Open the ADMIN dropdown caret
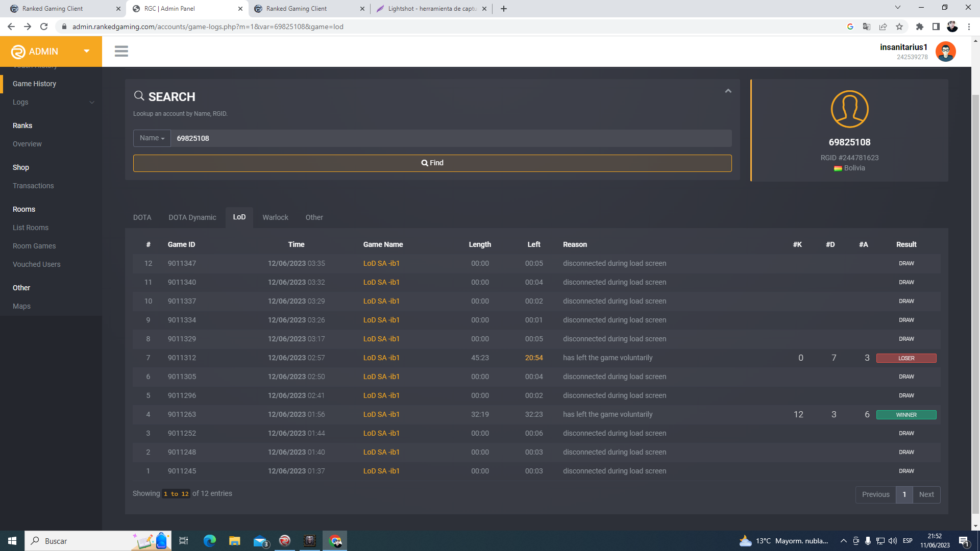 [x=87, y=51]
